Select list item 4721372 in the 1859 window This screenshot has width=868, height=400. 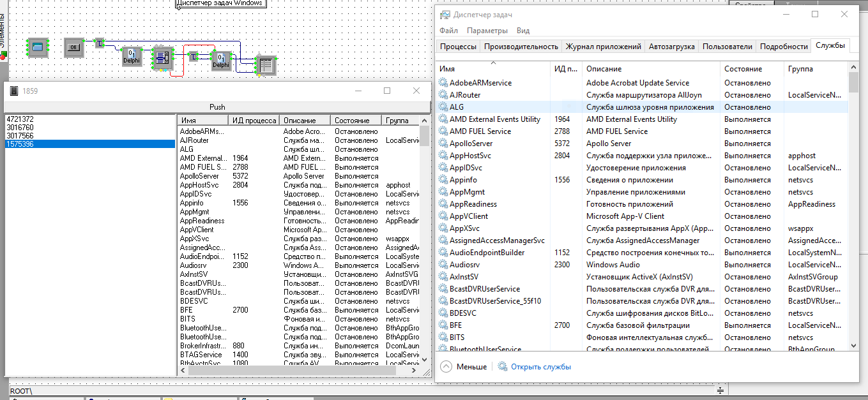click(90, 119)
